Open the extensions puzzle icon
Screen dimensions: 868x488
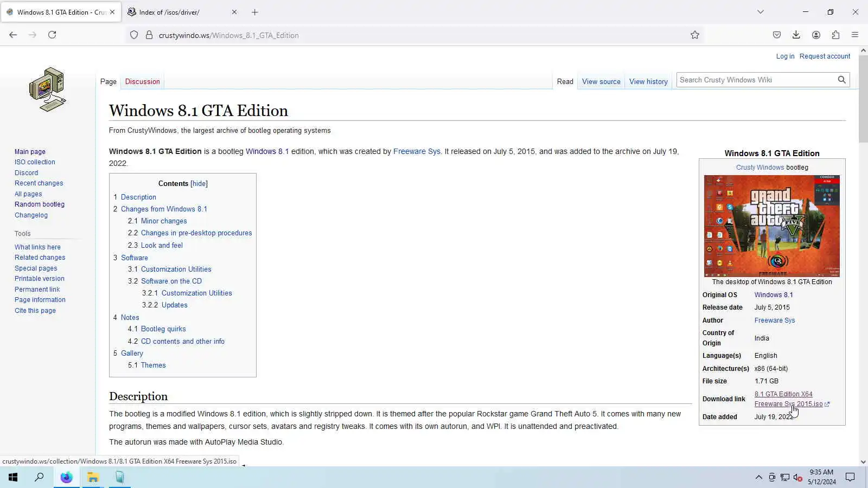[x=835, y=35]
